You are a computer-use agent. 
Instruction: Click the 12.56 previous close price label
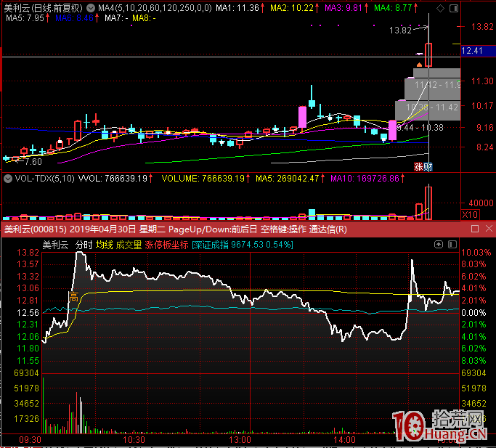coord(28,313)
